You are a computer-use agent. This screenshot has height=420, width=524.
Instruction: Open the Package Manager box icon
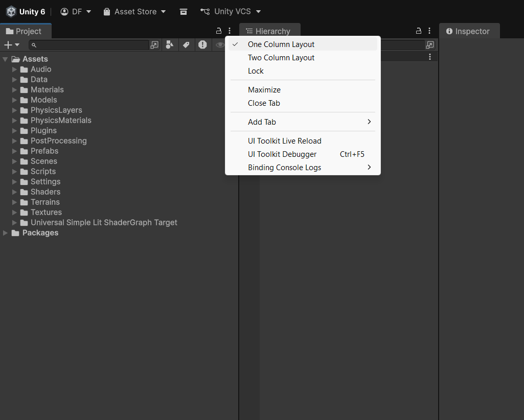pos(184,12)
